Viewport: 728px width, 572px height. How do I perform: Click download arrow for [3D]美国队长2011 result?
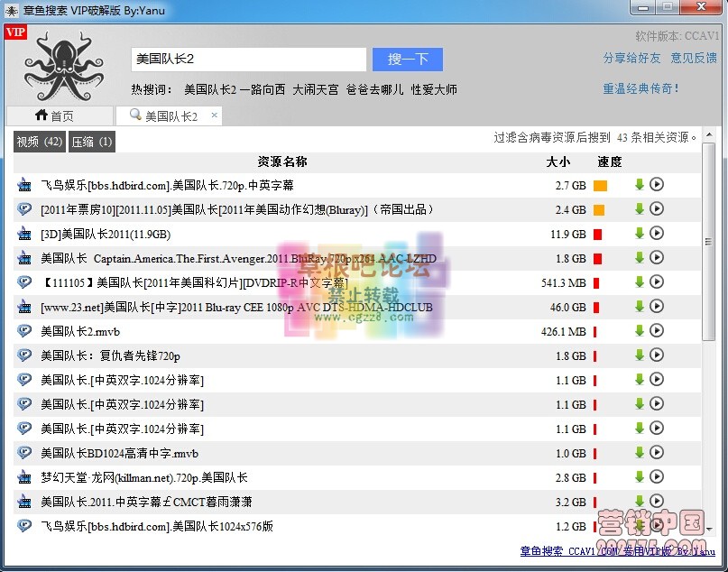tap(640, 234)
